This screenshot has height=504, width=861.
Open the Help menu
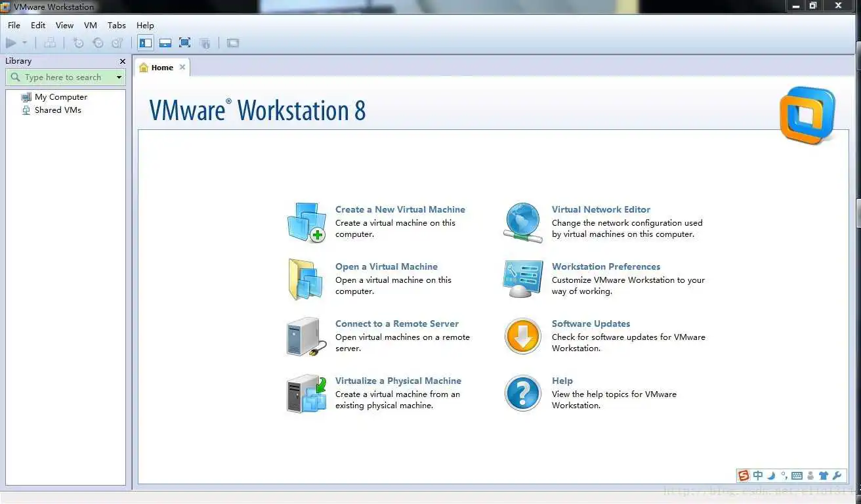click(145, 25)
